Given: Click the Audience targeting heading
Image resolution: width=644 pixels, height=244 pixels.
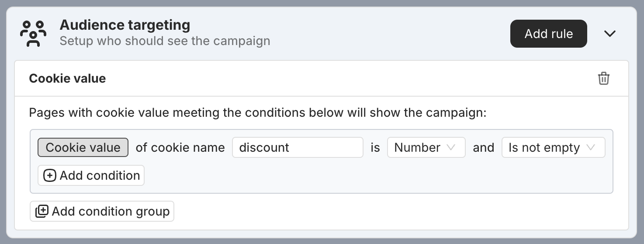Looking at the screenshot, I should 125,25.
